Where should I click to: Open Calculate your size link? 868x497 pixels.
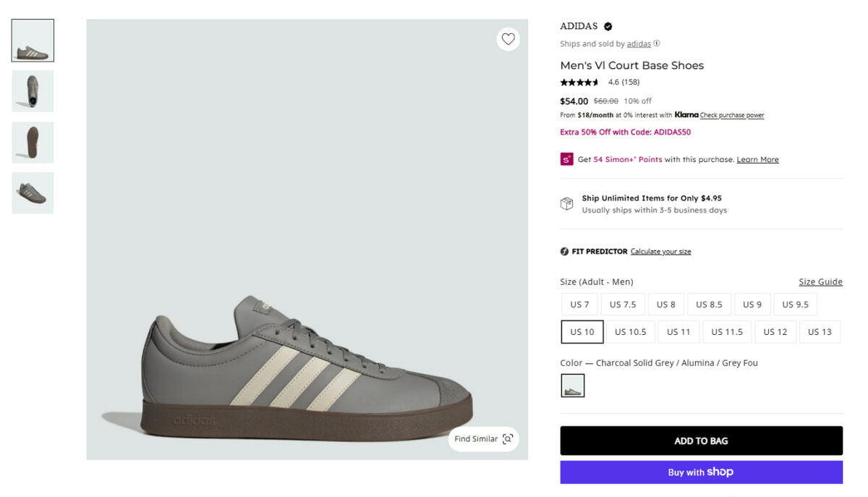(660, 252)
